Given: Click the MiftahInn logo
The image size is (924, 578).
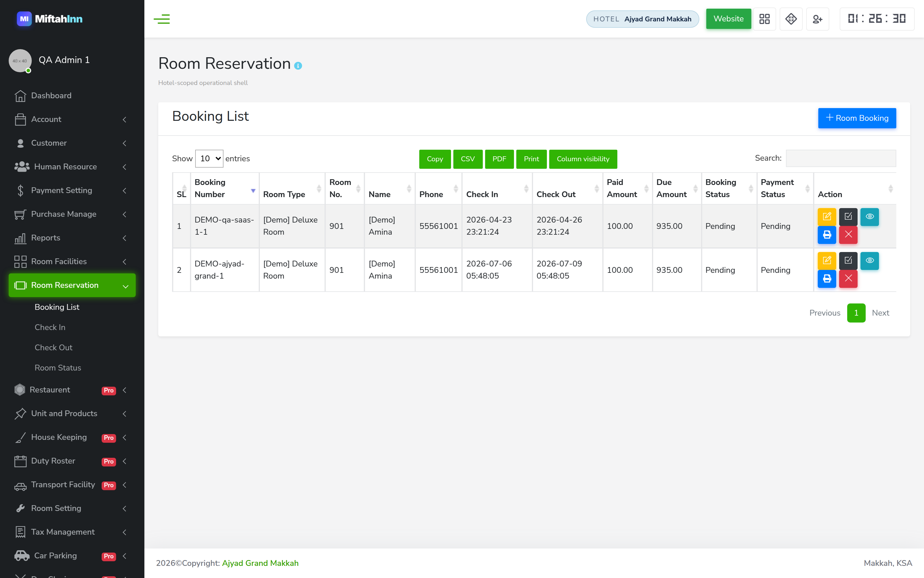Looking at the screenshot, I should pos(50,19).
